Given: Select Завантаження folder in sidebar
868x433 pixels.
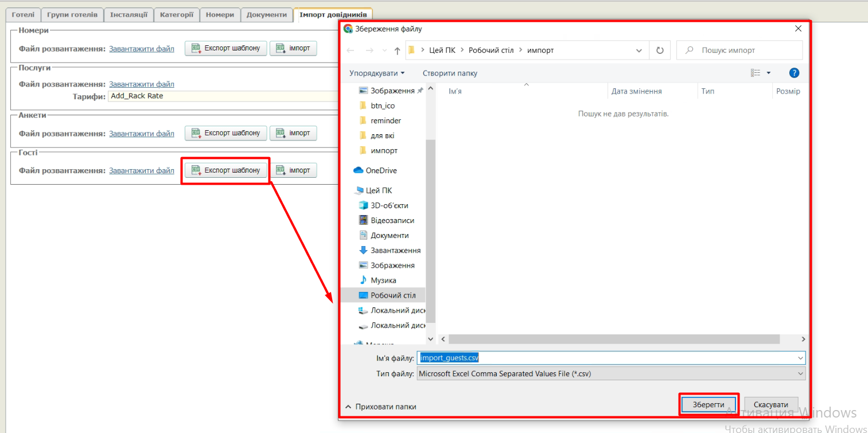Looking at the screenshot, I should point(395,251).
